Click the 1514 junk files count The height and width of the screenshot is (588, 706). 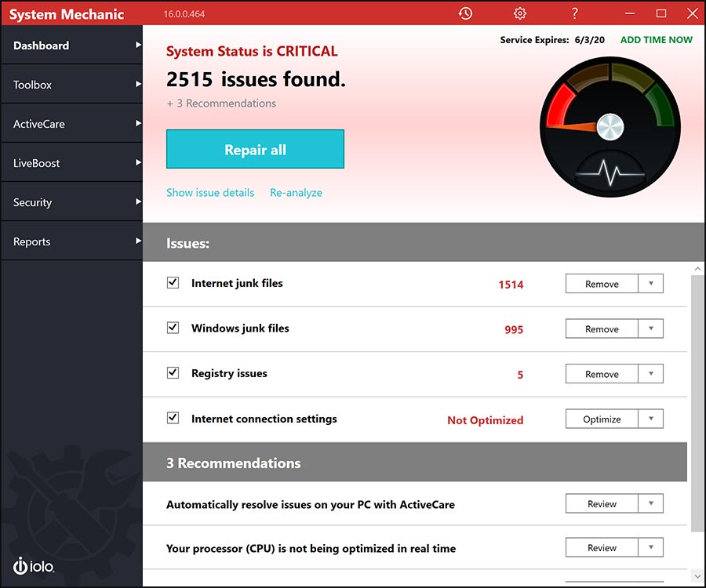coord(511,285)
